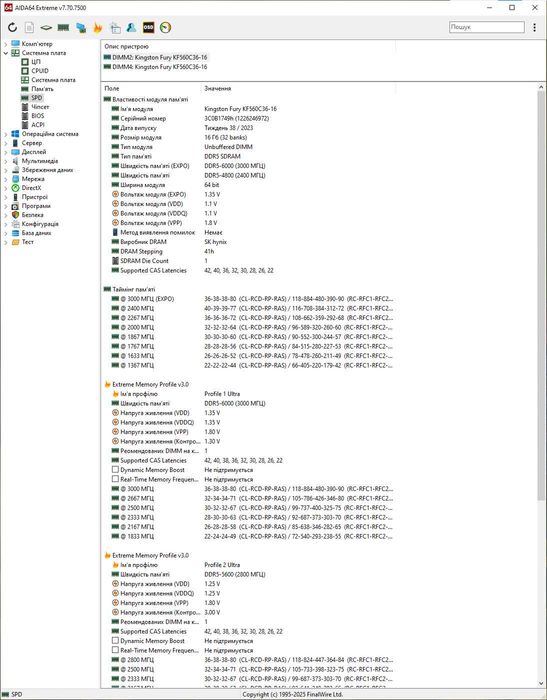This screenshot has height=700, width=547.
Task: Focus the Пошук search field
Action: click(487, 27)
